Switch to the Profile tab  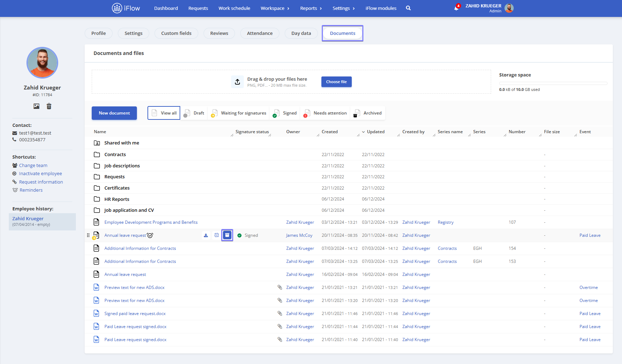(98, 33)
